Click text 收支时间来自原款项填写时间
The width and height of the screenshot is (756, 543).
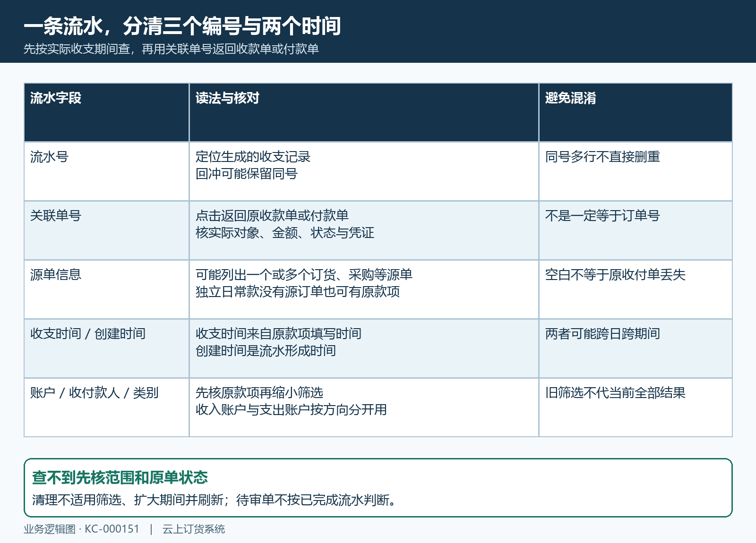click(x=278, y=334)
